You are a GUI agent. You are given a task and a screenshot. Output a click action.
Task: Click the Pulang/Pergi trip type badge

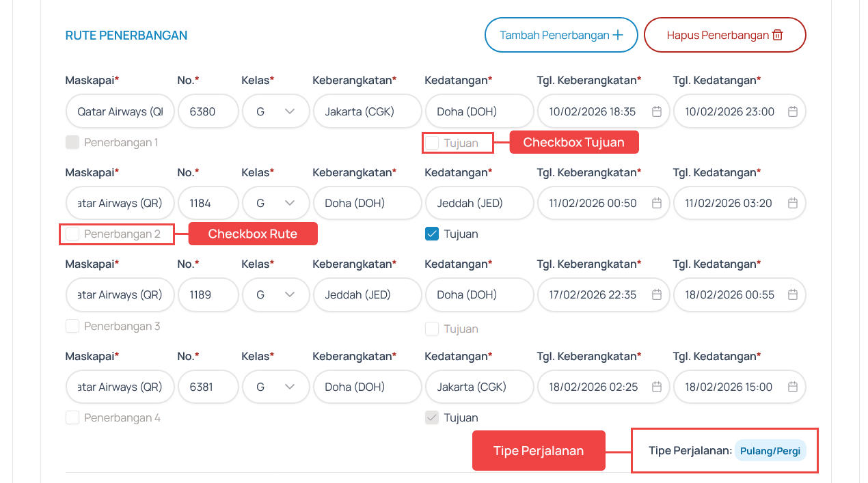(x=770, y=450)
